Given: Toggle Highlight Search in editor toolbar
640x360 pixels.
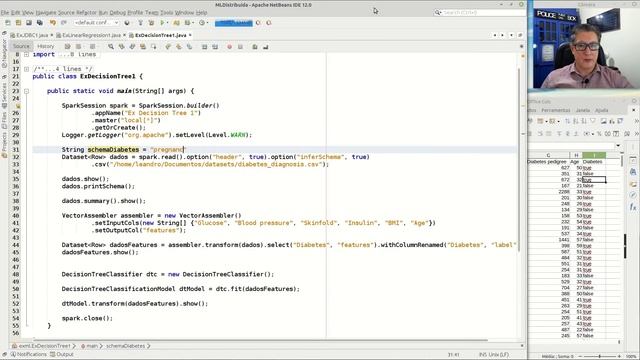Looking at the screenshot, I should coord(142,47).
